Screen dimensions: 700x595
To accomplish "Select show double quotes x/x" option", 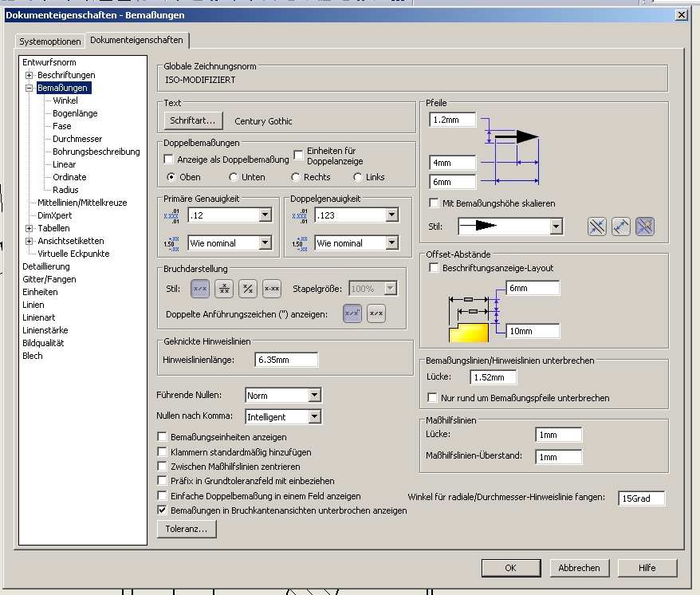I will 352,313.
